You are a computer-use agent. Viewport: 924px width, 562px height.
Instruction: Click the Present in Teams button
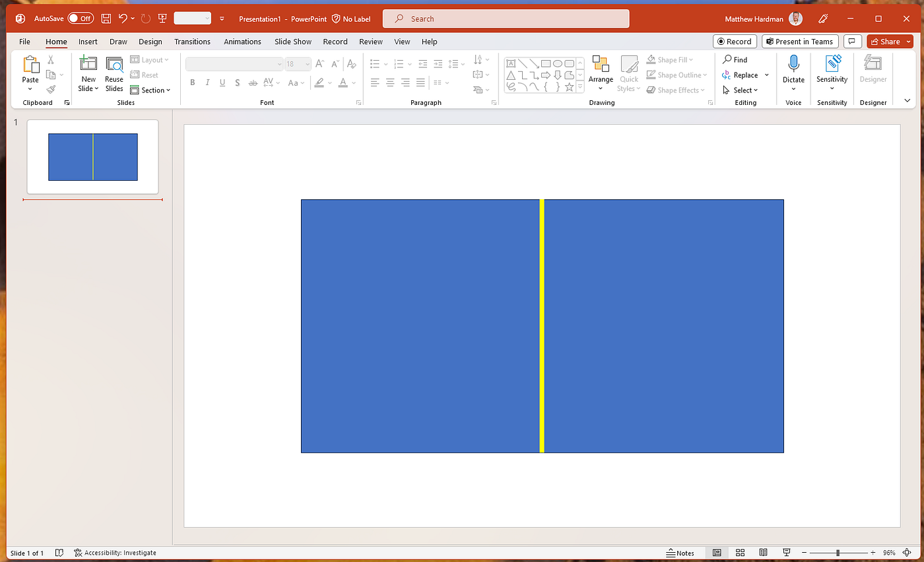click(x=799, y=41)
